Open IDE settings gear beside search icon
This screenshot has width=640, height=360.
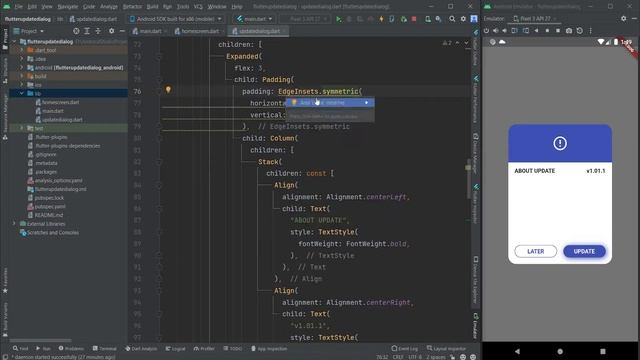463,19
